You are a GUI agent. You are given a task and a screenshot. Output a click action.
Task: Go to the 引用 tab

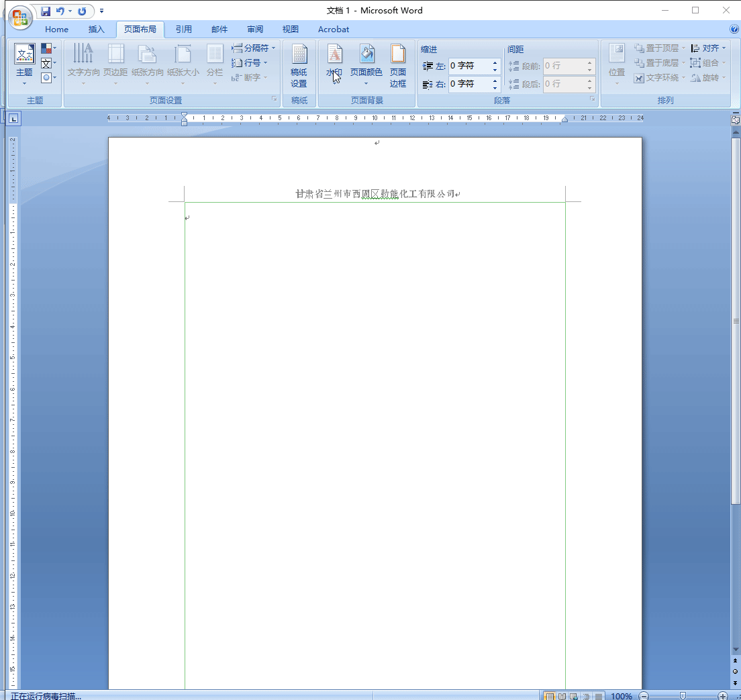click(184, 30)
